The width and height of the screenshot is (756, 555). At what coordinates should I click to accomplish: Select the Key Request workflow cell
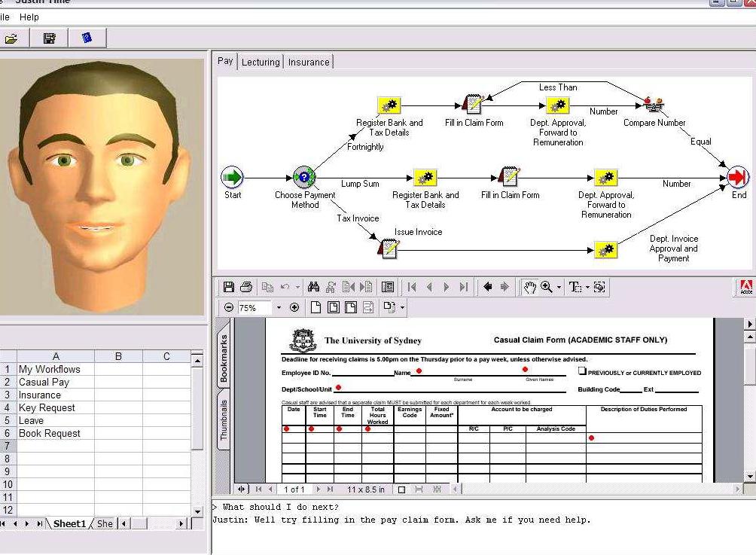pos(56,407)
